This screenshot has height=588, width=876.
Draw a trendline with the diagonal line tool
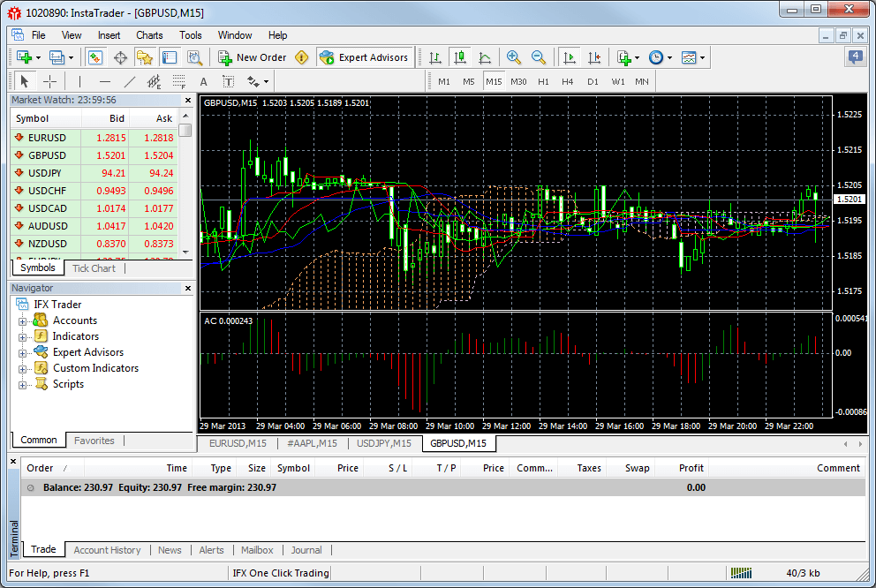coord(130,81)
